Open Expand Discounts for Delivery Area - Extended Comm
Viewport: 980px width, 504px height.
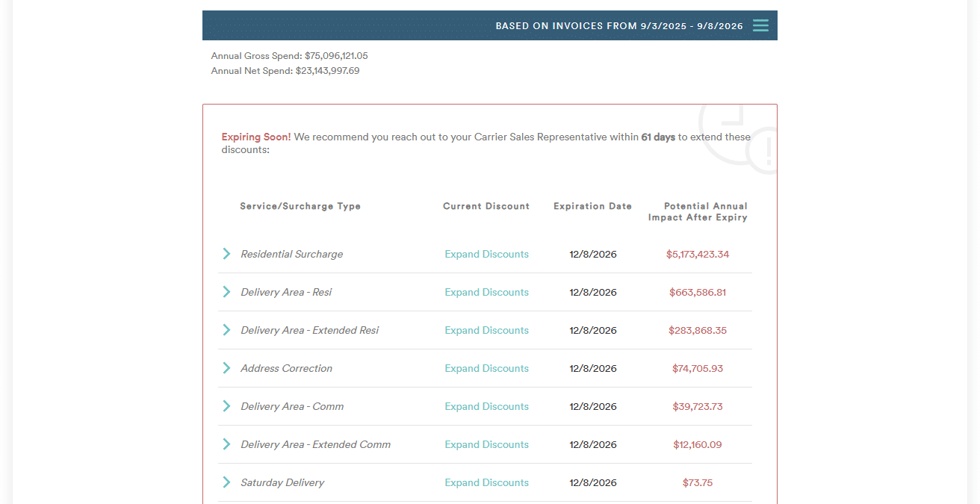pyautogui.click(x=486, y=444)
